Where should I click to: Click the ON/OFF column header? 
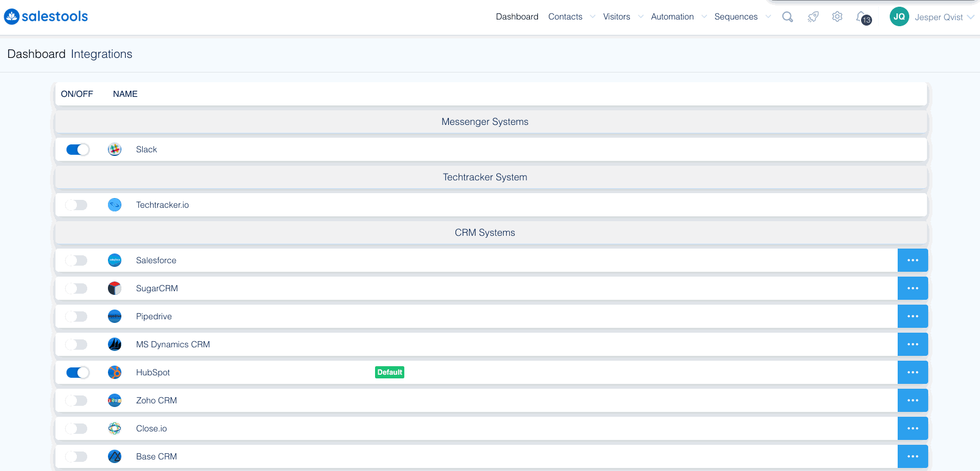click(x=77, y=94)
